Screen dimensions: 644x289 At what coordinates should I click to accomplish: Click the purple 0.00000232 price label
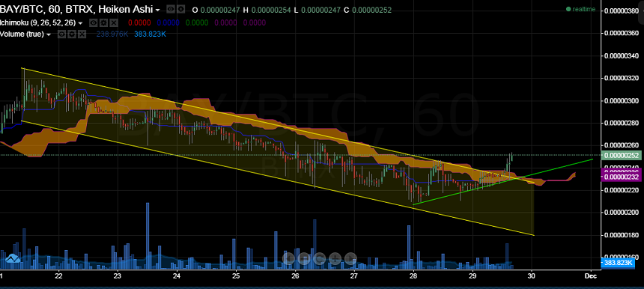click(x=621, y=177)
